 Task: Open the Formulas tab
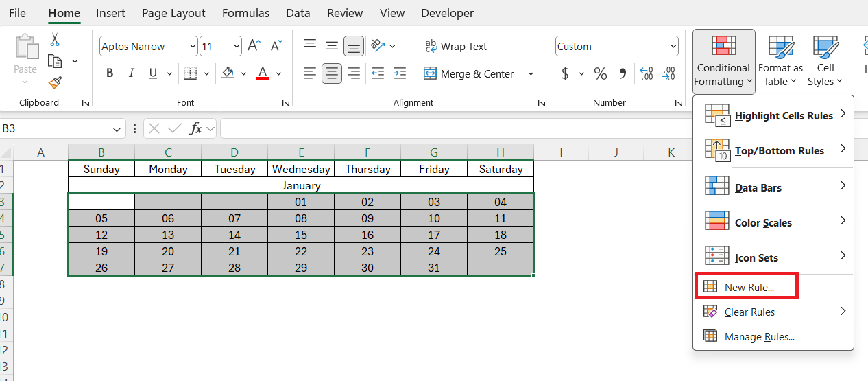(x=245, y=13)
